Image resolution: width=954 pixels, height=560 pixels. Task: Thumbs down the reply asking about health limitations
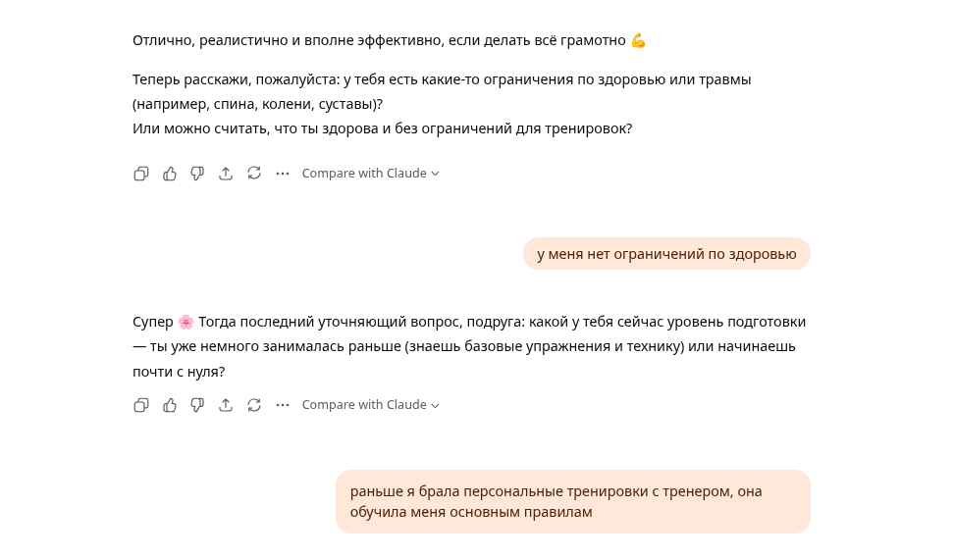(x=197, y=174)
